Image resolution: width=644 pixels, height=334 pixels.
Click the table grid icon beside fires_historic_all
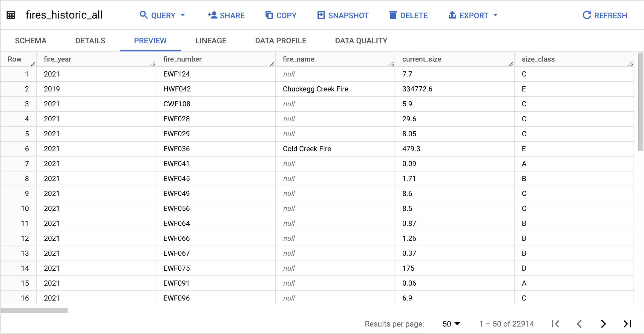coord(11,15)
